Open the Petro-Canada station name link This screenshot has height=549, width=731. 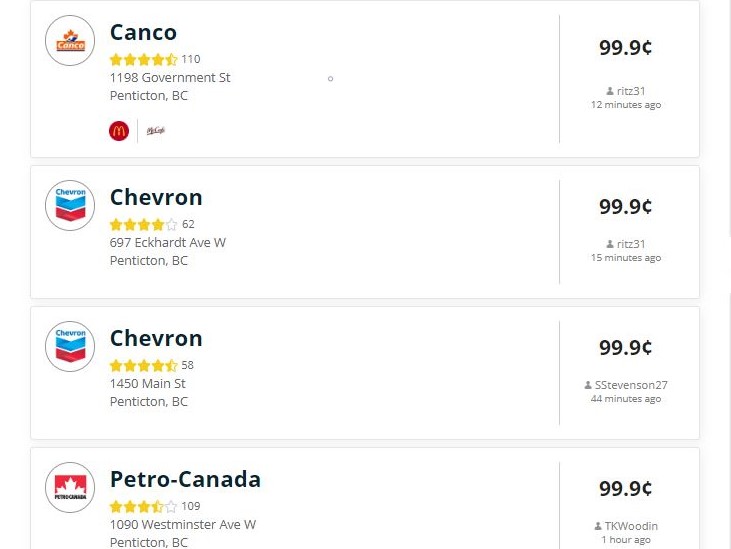pos(185,479)
